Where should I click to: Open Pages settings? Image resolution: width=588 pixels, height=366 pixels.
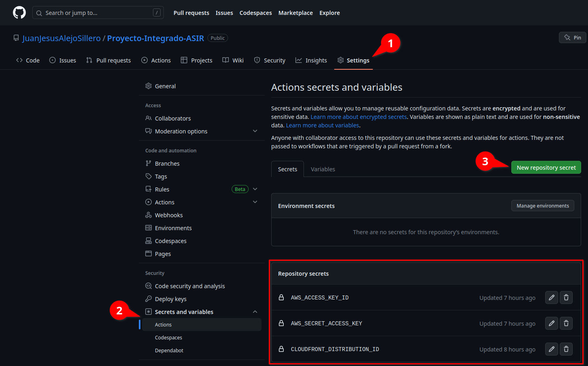(202, 254)
